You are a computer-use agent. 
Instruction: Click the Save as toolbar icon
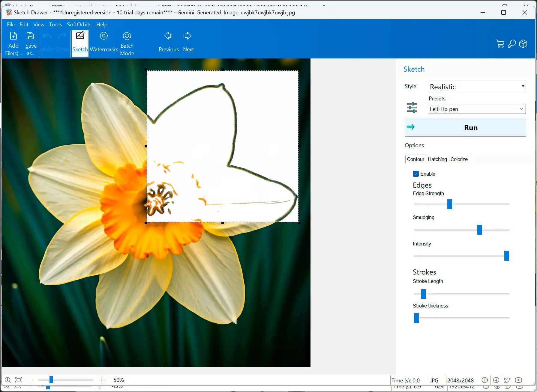[31, 44]
